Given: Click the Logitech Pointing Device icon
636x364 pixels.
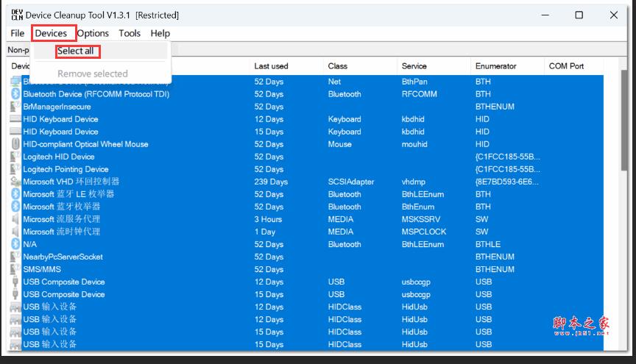Looking at the screenshot, I should pos(15,169).
